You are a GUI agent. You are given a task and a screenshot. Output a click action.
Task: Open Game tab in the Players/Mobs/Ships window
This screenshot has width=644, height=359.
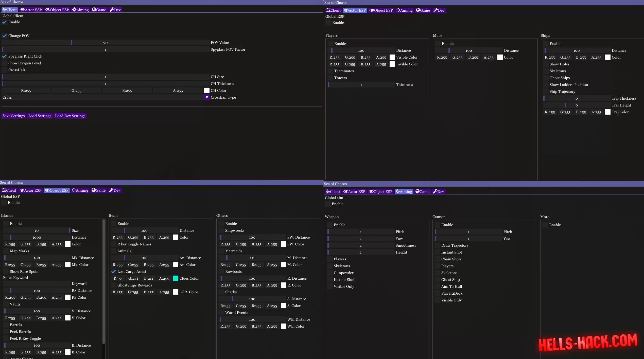(423, 10)
